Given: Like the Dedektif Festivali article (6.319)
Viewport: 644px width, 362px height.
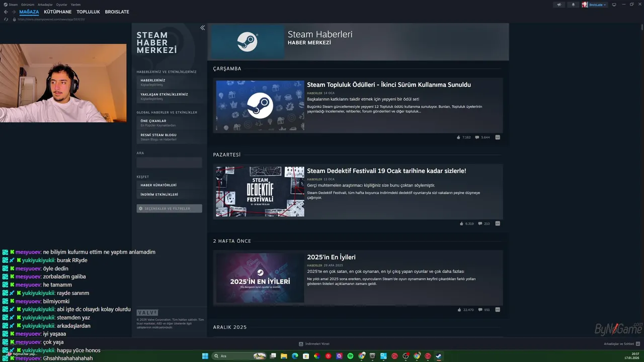Looking at the screenshot, I should (x=467, y=223).
